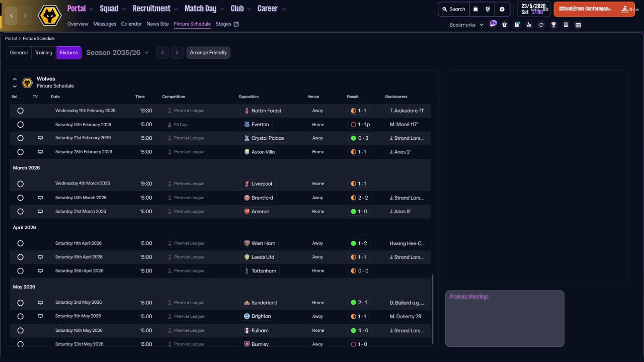Click the Wolves club badge in header
Viewport: 644px width, 362px height.
49,16
